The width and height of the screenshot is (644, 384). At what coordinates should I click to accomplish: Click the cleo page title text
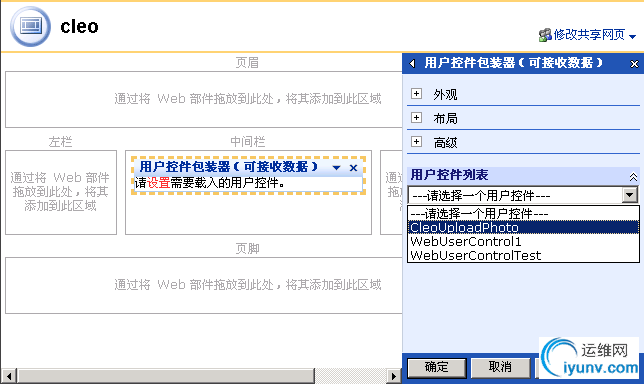click(x=79, y=27)
